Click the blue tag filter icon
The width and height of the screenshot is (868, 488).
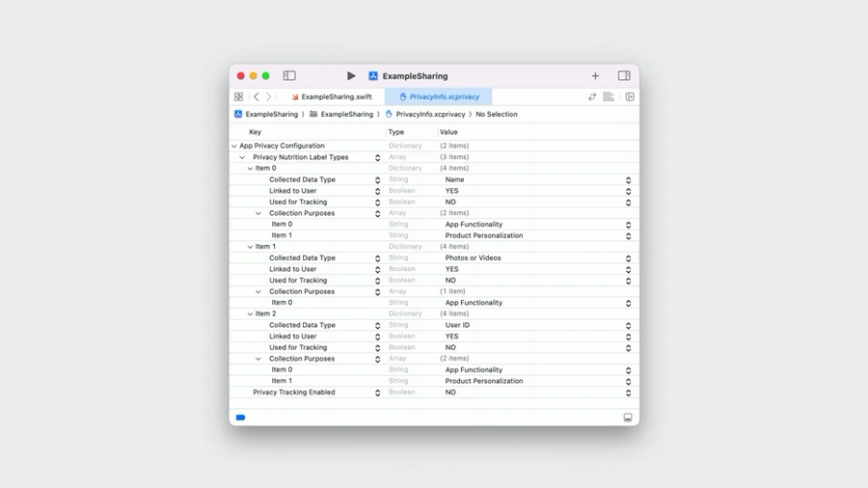(x=240, y=418)
